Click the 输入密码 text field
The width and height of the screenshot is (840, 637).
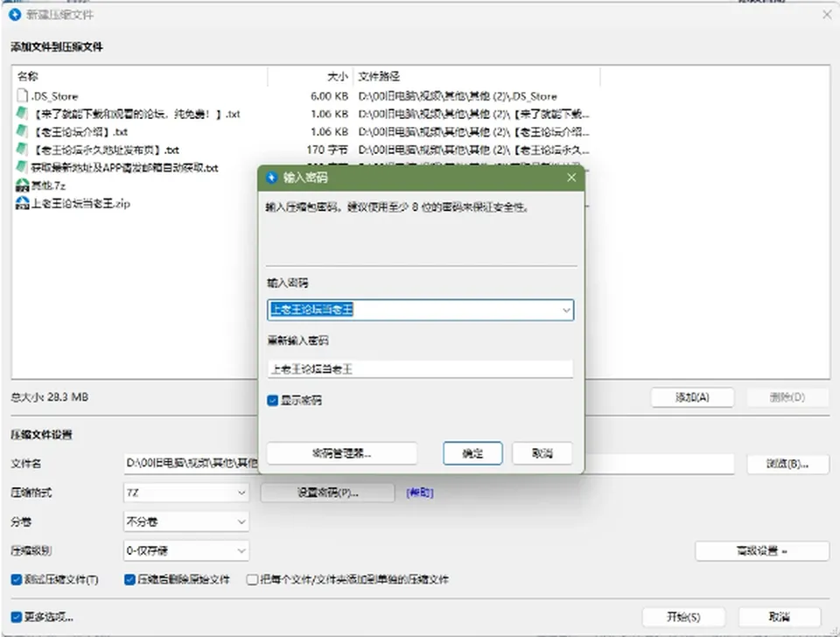tap(420, 311)
